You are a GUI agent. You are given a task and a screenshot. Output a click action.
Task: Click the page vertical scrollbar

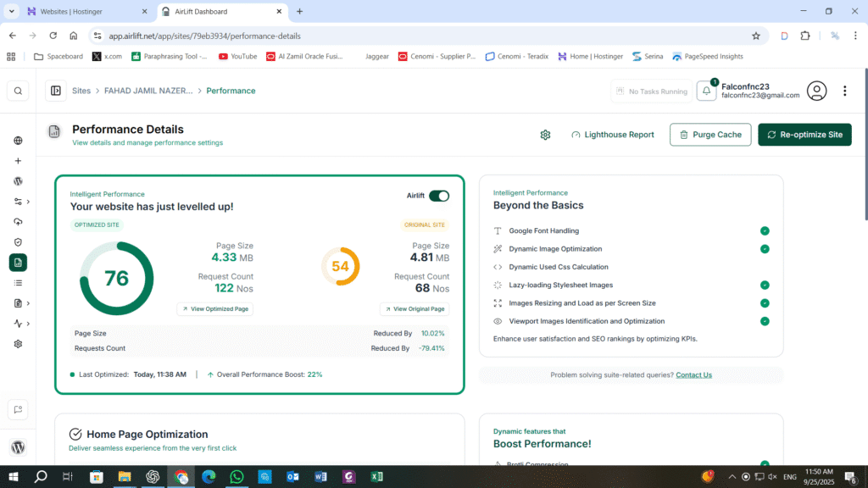(x=865, y=144)
